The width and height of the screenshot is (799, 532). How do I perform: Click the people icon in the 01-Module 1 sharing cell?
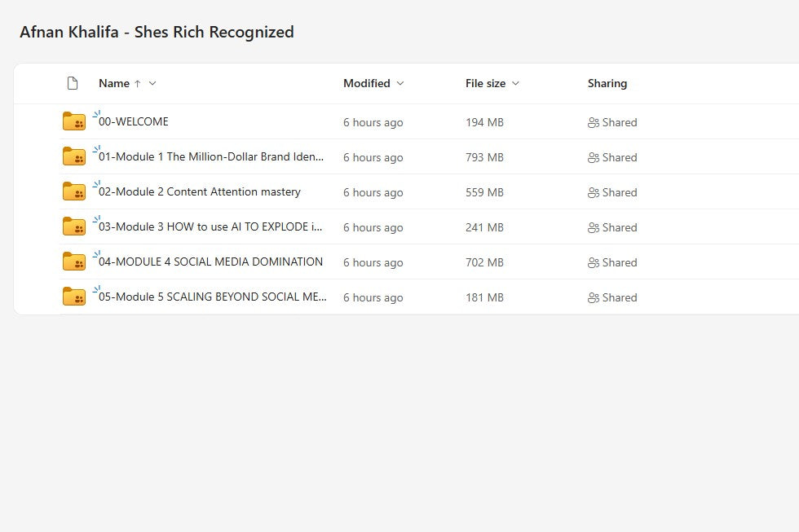pos(594,158)
